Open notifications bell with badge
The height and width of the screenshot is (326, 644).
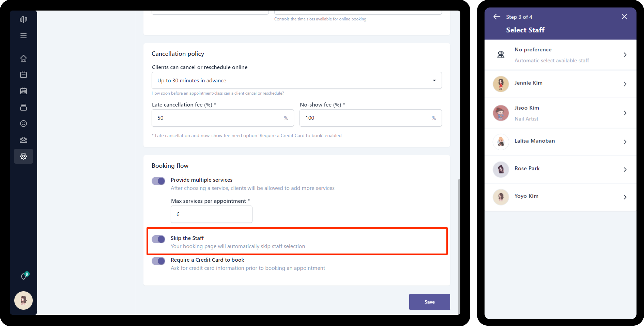pos(24,276)
